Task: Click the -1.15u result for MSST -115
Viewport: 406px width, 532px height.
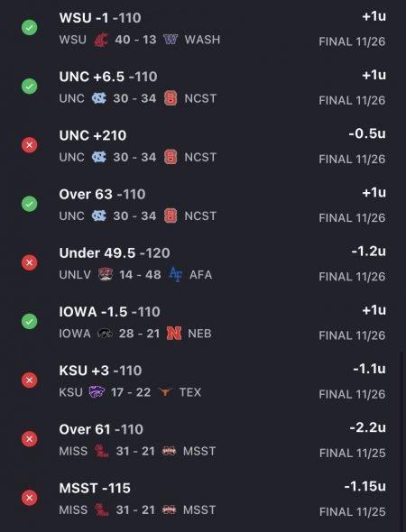Action: 364,486
